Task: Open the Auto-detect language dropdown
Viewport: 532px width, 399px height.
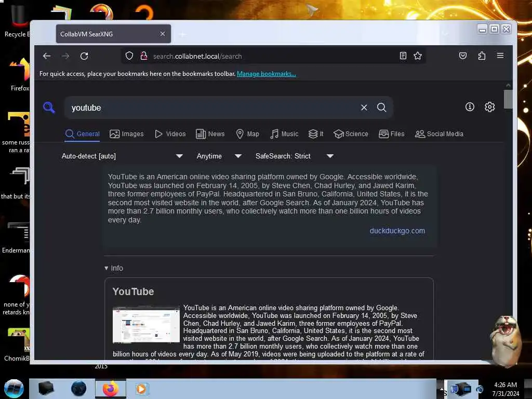Action: 122,156
